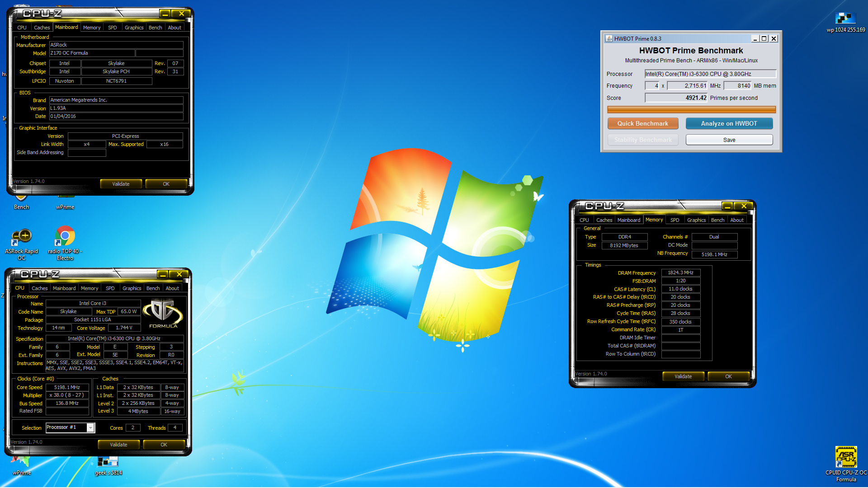Click OK in CPU-Z CPU window
Screen dimensions: 868x488
click(164, 445)
